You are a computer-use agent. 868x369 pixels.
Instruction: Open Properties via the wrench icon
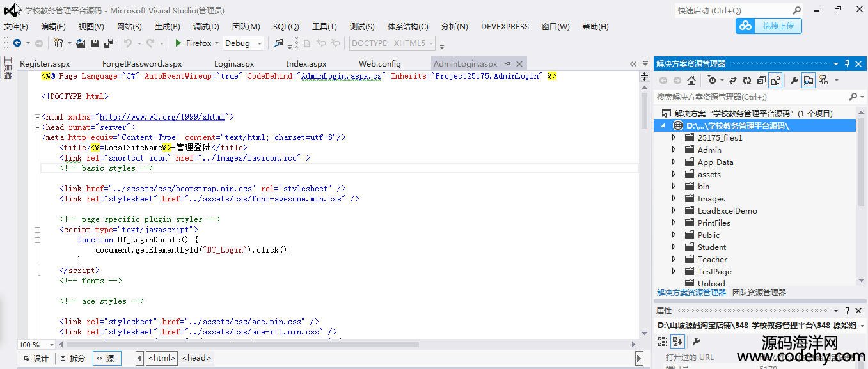794,81
